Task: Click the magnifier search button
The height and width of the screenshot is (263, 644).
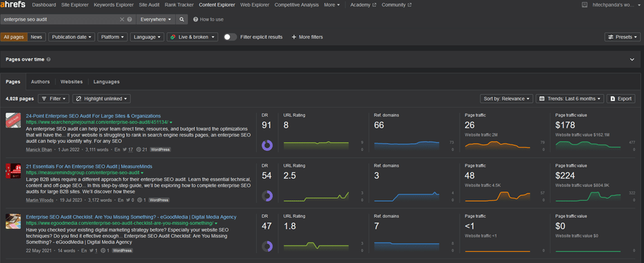Action: point(182,19)
